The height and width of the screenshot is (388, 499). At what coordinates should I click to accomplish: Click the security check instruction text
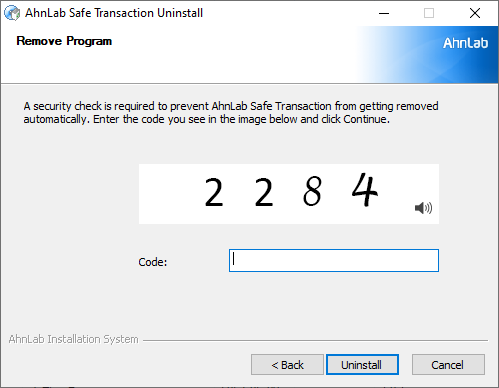(x=231, y=113)
